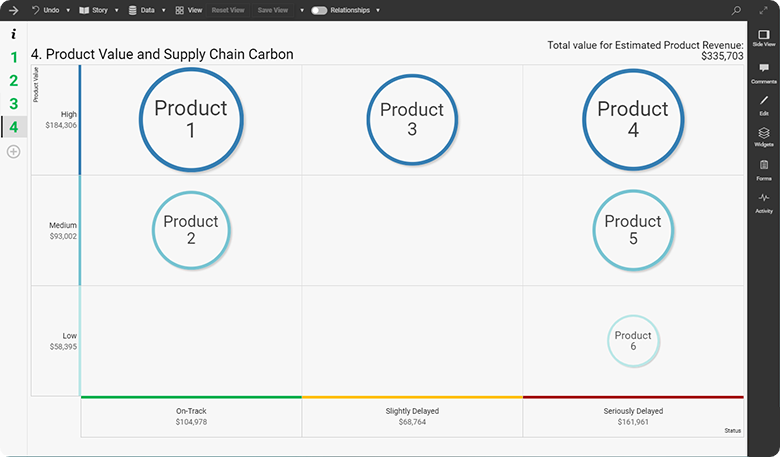Open the Comments panel
Image resolution: width=780 pixels, height=457 pixels.
[x=763, y=71]
